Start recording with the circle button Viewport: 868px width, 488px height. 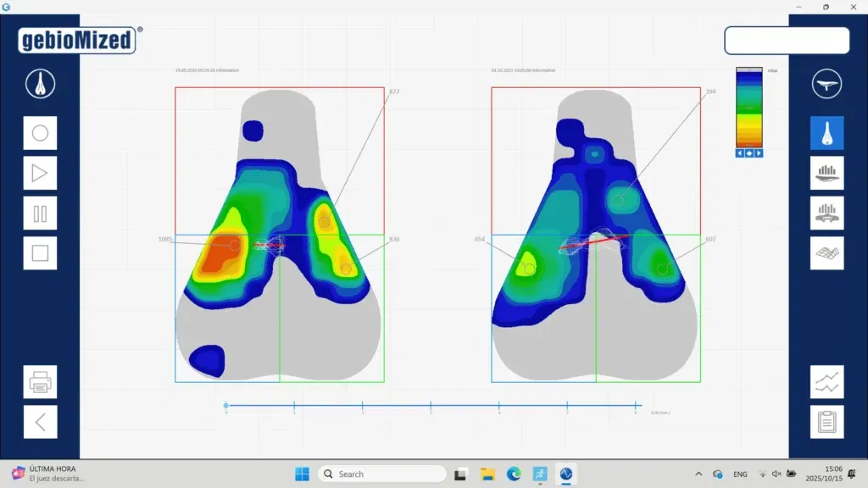click(40, 133)
